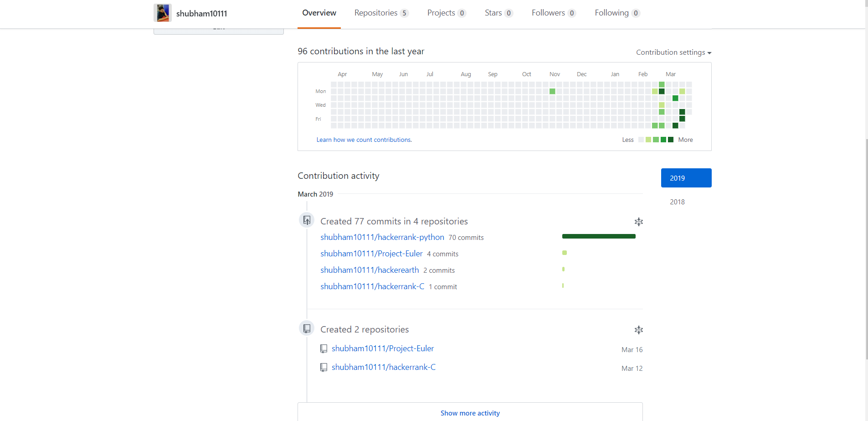The width and height of the screenshot is (868, 421).
Task: Open the shubham10111/hackerearth repository link
Action: pyautogui.click(x=369, y=270)
